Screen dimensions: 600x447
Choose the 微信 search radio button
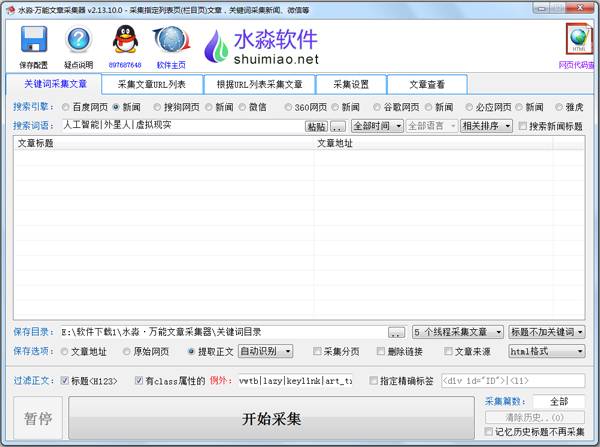click(242, 107)
